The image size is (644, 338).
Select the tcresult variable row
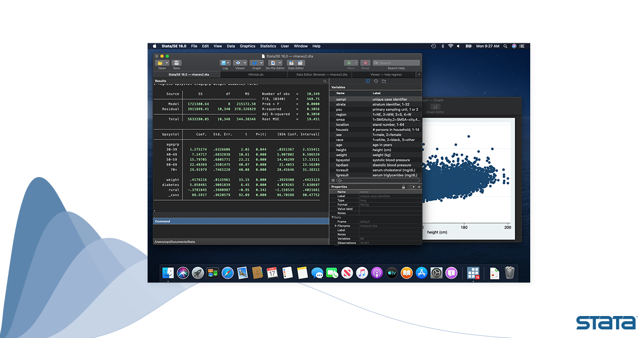click(376, 170)
